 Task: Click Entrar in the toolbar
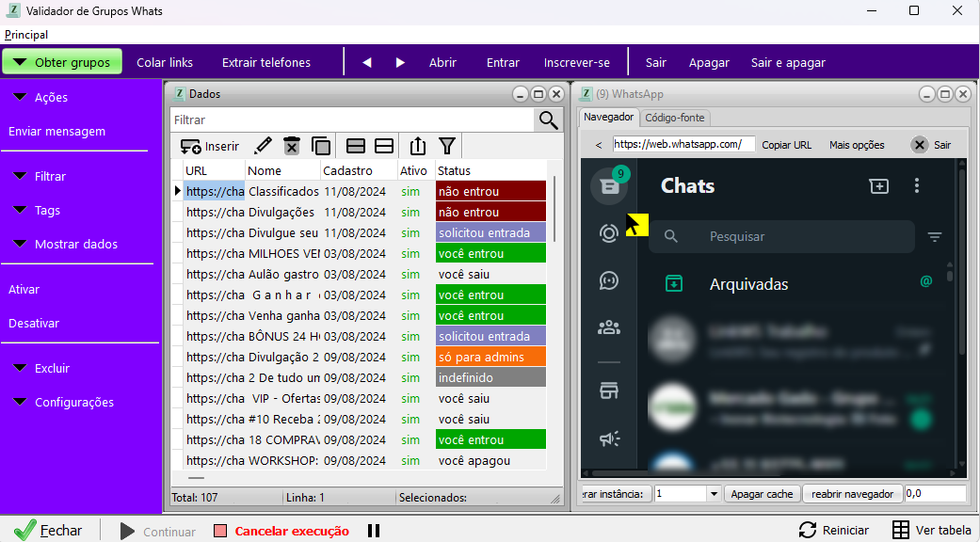point(503,62)
